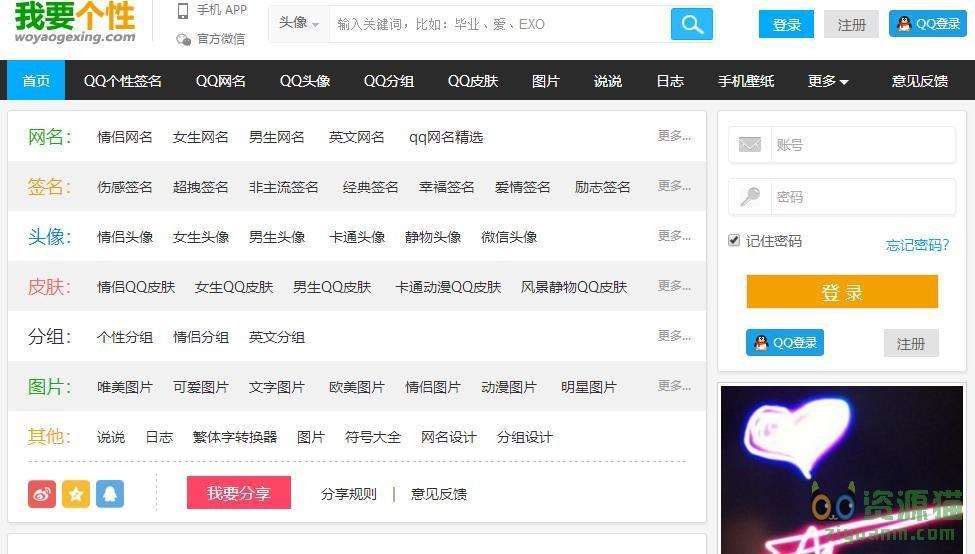Focus the 账号 input field

coord(863,145)
